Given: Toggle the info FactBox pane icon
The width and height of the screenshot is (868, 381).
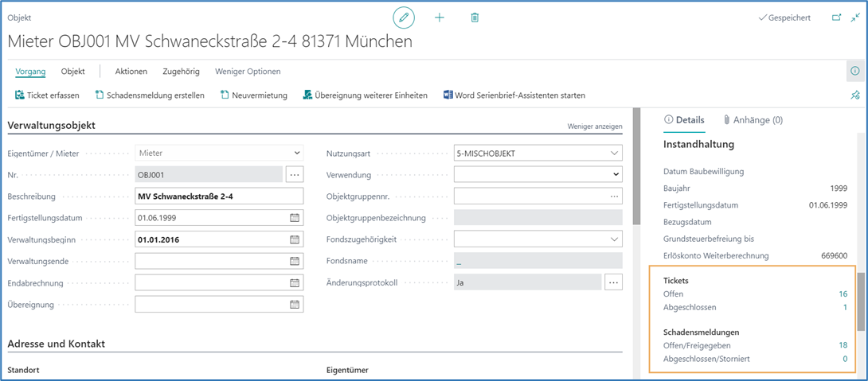Looking at the screenshot, I should (x=855, y=71).
